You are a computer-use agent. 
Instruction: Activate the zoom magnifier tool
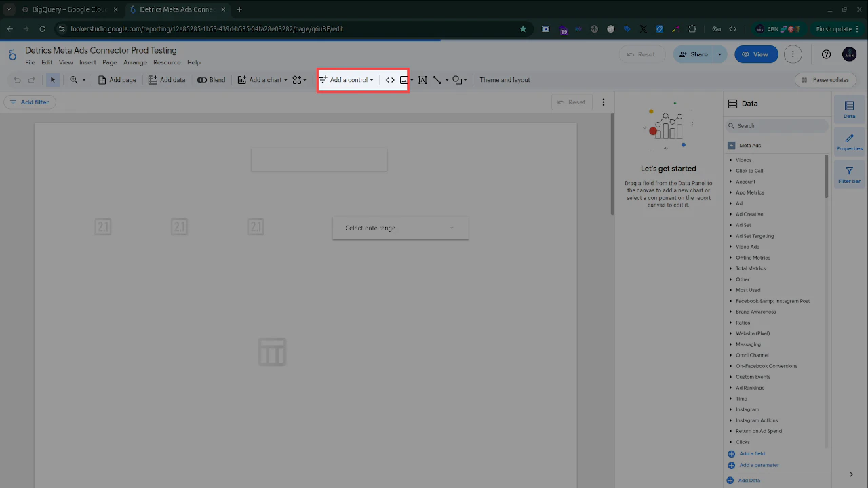tap(74, 79)
